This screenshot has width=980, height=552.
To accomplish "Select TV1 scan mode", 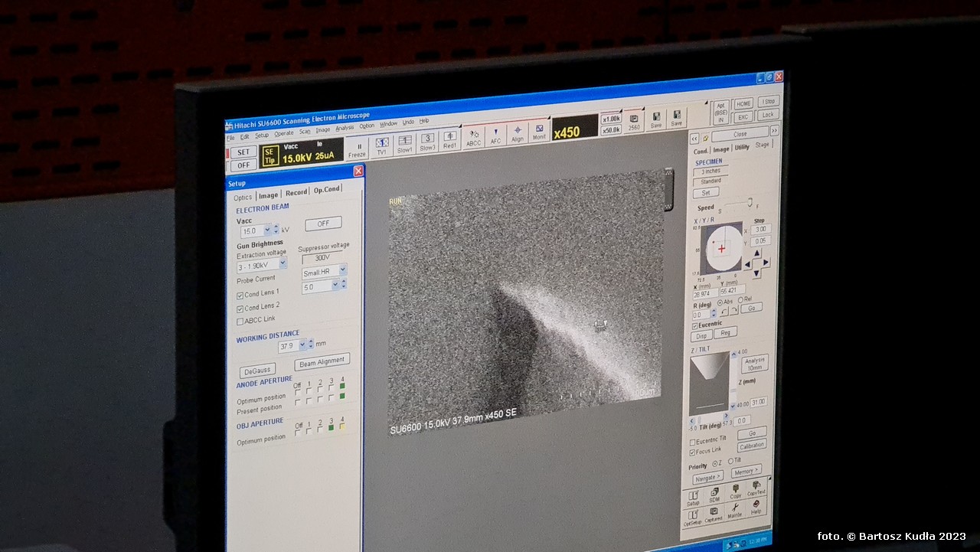I will pos(382,146).
